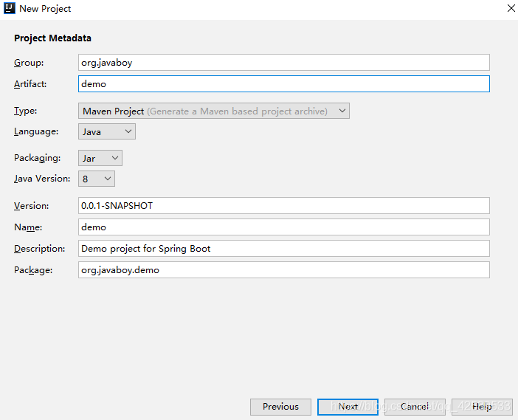Click the Project Metadata heading
518x420 pixels.
(52, 38)
